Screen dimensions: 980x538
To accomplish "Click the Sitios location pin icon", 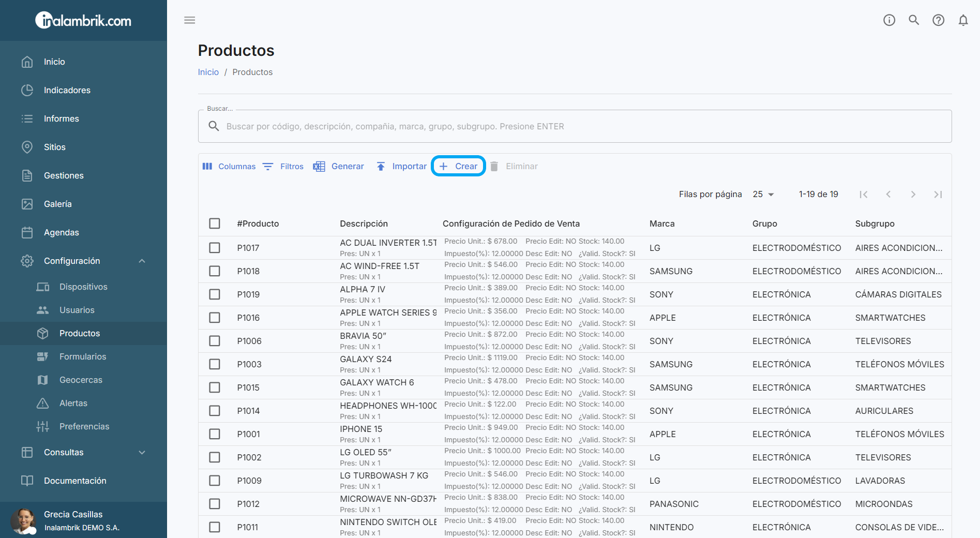I will (x=27, y=147).
